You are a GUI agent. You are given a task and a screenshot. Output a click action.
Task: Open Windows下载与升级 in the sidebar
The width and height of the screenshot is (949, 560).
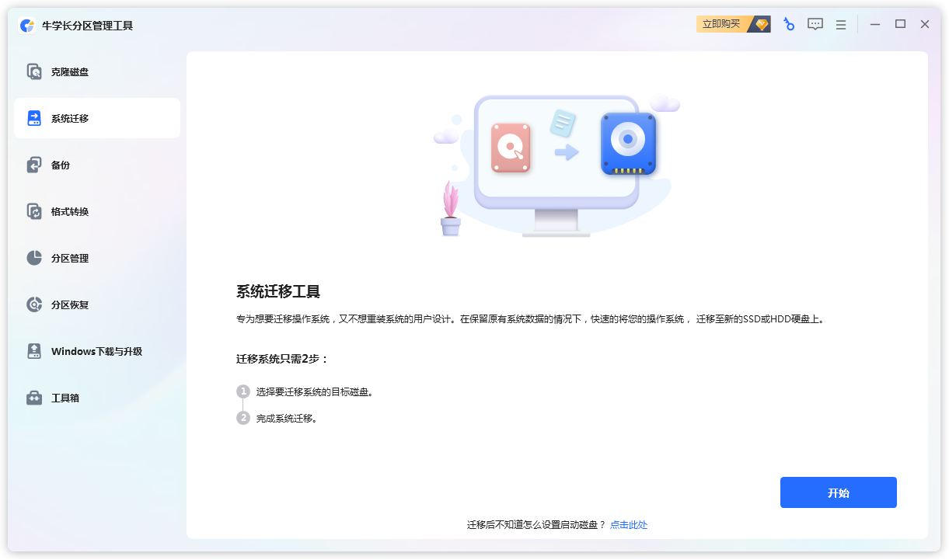tap(96, 352)
